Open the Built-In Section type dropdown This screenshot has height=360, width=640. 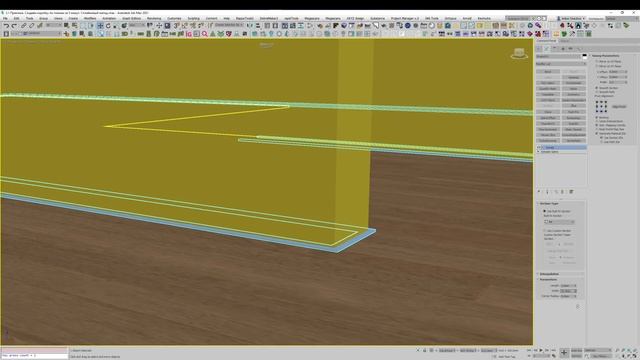559,222
